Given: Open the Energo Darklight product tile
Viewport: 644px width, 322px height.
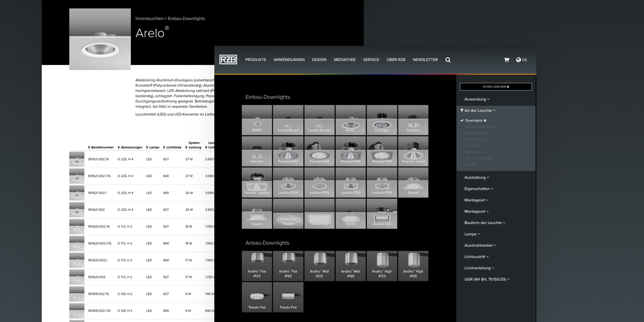Looking at the screenshot, I should (381, 120).
